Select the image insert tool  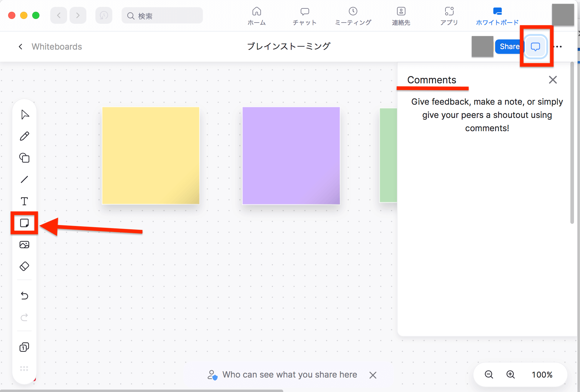(24, 245)
